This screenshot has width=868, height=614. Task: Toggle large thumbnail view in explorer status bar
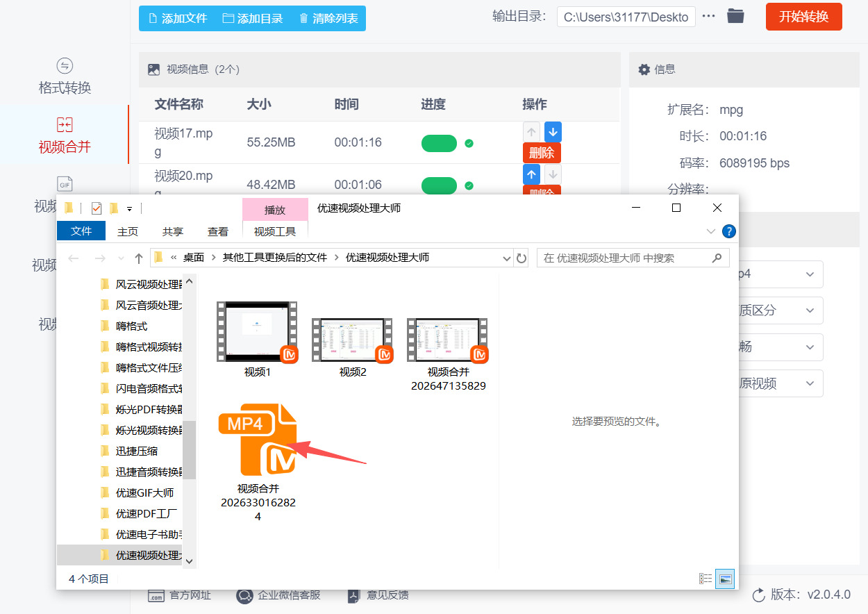coord(725,578)
